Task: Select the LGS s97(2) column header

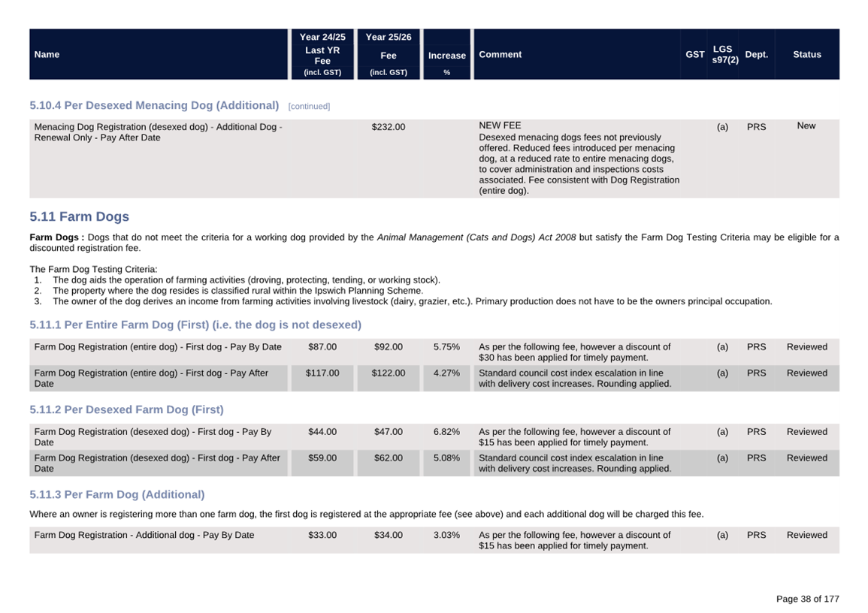Action: coord(724,54)
